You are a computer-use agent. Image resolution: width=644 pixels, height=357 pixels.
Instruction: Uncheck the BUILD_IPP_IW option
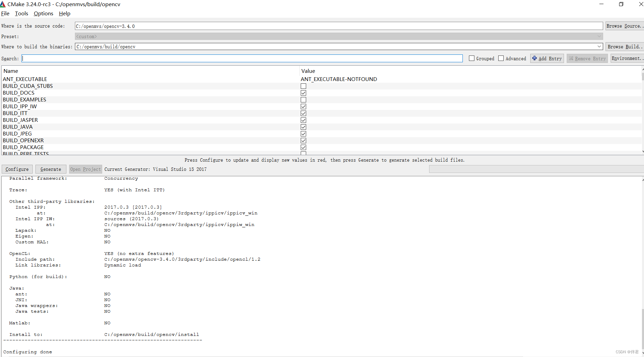coord(303,107)
